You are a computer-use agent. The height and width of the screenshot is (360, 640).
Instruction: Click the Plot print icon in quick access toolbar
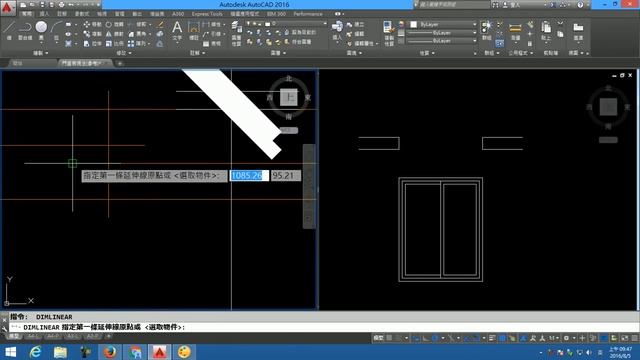pyautogui.click(x=61, y=4)
